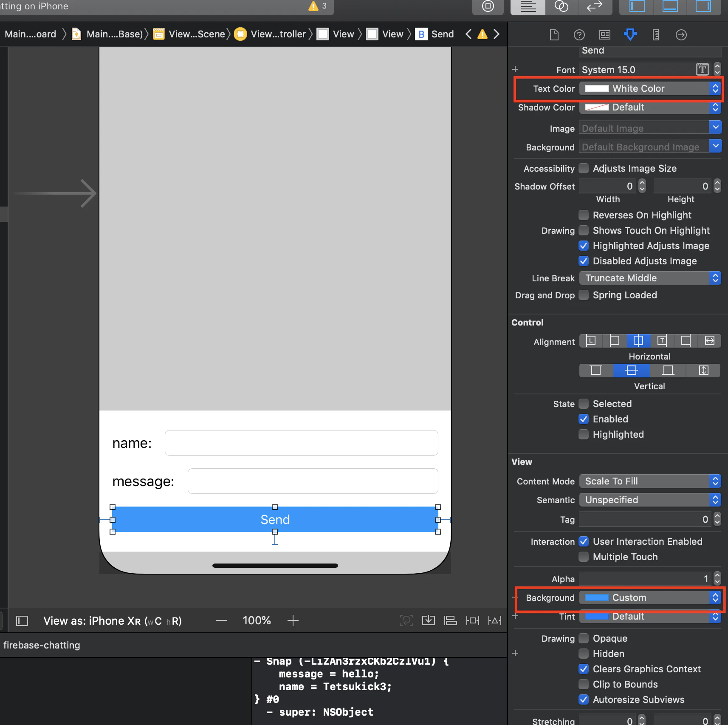Enable the Reverses On Highlight checkbox
Image resolution: width=728 pixels, height=725 pixels.
tap(584, 215)
